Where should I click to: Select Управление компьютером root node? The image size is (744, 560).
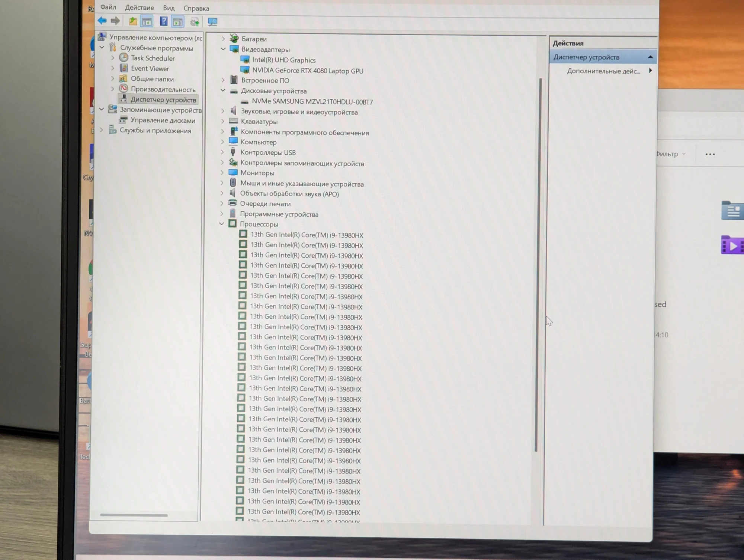coord(156,38)
